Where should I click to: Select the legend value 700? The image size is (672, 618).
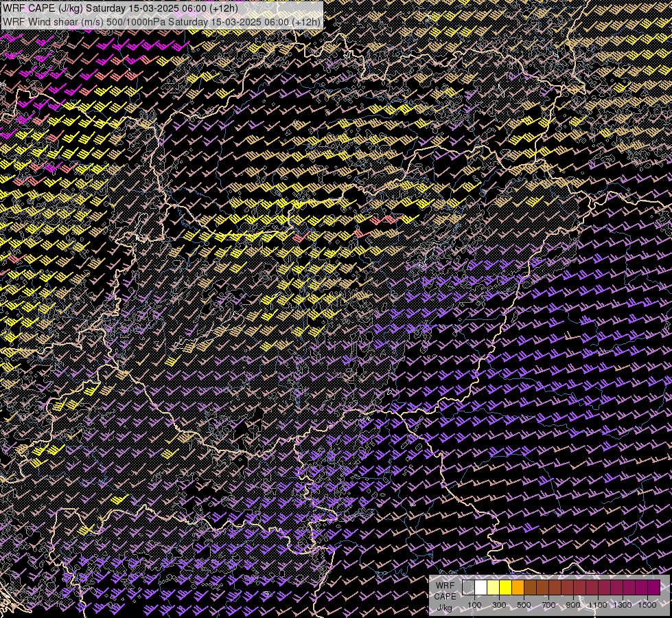tap(548, 605)
